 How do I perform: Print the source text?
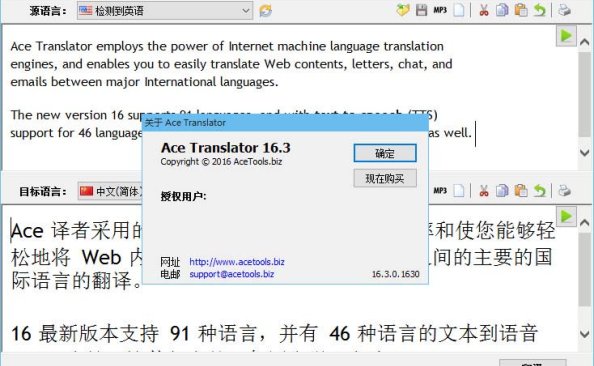(x=564, y=10)
